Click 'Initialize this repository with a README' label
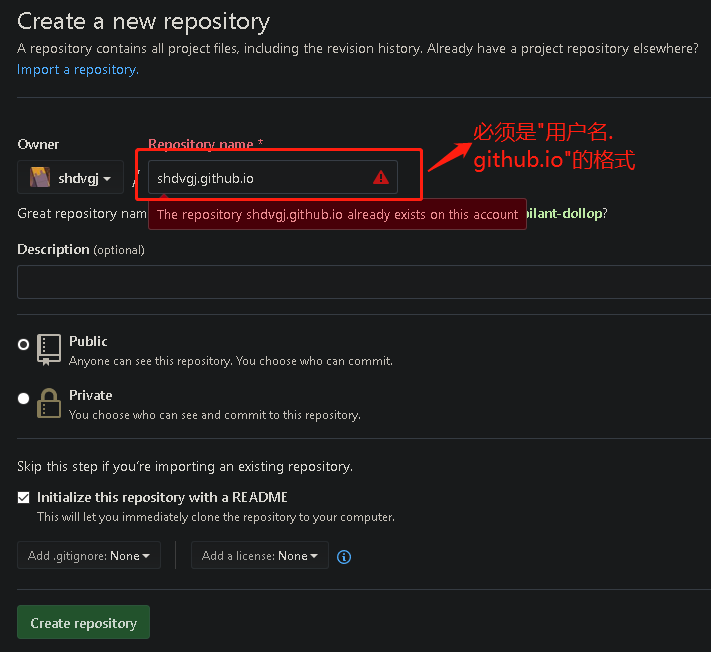Viewport: 711px width, 652px height. 162,497
